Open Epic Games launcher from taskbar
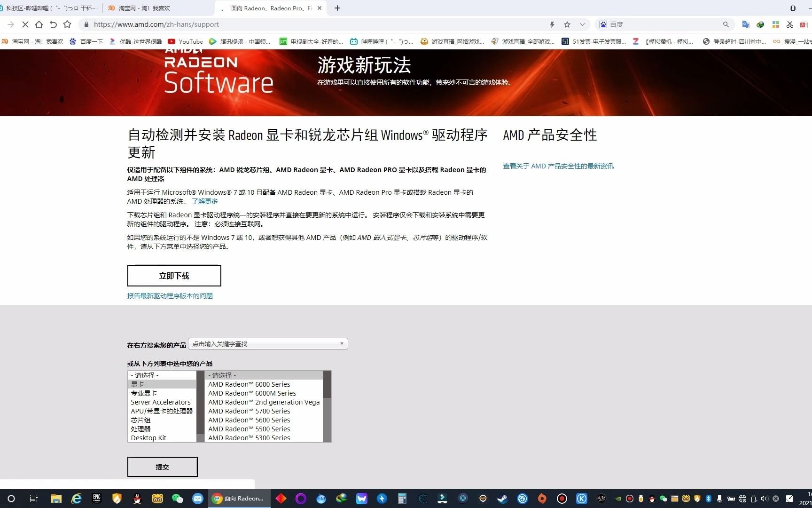This screenshot has height=508, width=812. (x=97, y=499)
